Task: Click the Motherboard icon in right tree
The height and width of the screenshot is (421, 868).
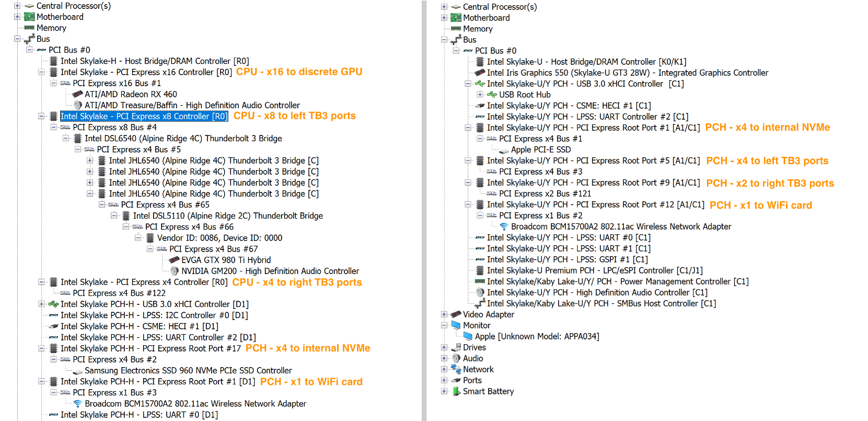Action: pos(456,18)
